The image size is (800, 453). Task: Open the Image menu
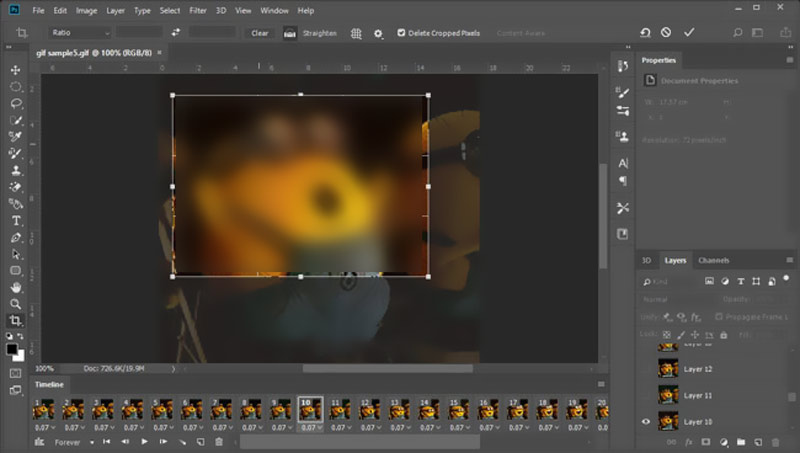(86, 10)
